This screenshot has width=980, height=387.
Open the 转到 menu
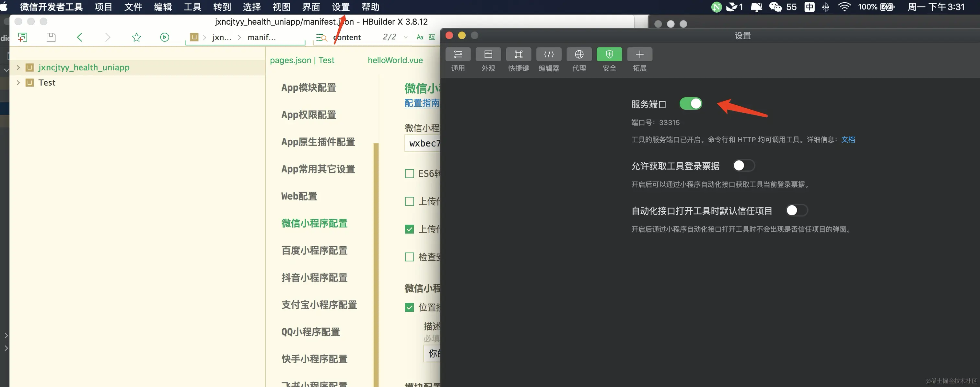[x=222, y=7]
